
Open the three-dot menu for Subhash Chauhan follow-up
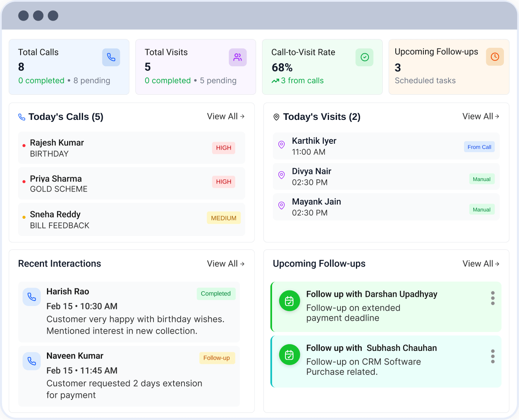click(x=493, y=356)
